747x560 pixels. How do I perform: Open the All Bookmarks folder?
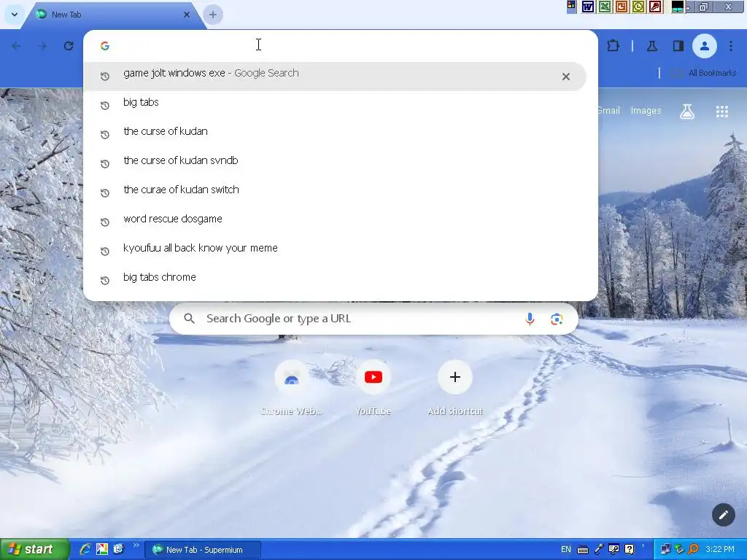(704, 73)
